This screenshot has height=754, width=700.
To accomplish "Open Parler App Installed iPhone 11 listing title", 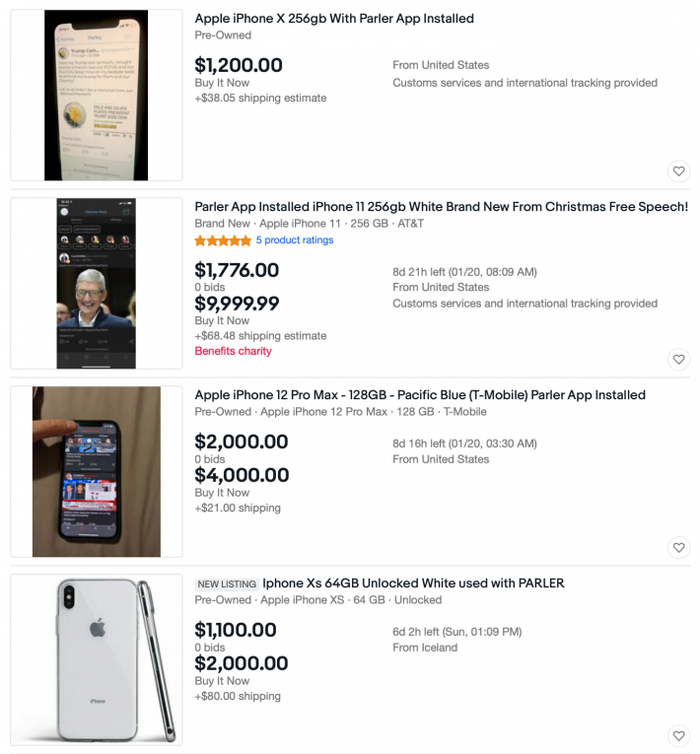I will (441, 207).
